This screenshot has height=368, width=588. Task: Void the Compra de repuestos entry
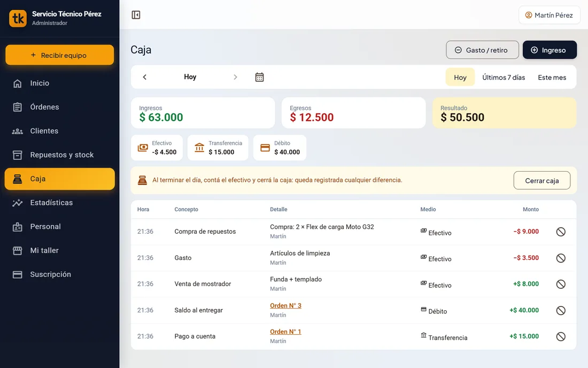(x=561, y=232)
